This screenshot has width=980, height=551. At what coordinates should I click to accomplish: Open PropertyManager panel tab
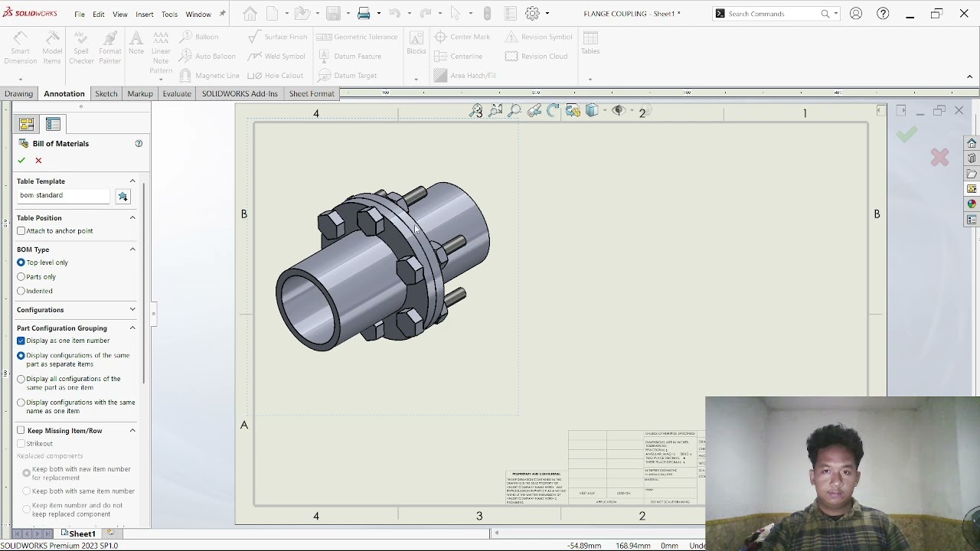pos(53,124)
